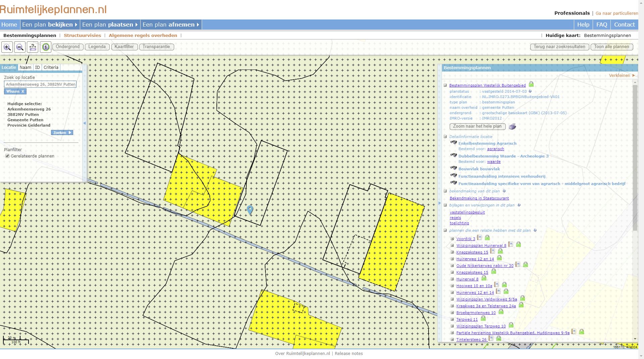Switch to the Structuurvisies tab
Screen dimensions: 644x359
pyautogui.click(x=82, y=35)
